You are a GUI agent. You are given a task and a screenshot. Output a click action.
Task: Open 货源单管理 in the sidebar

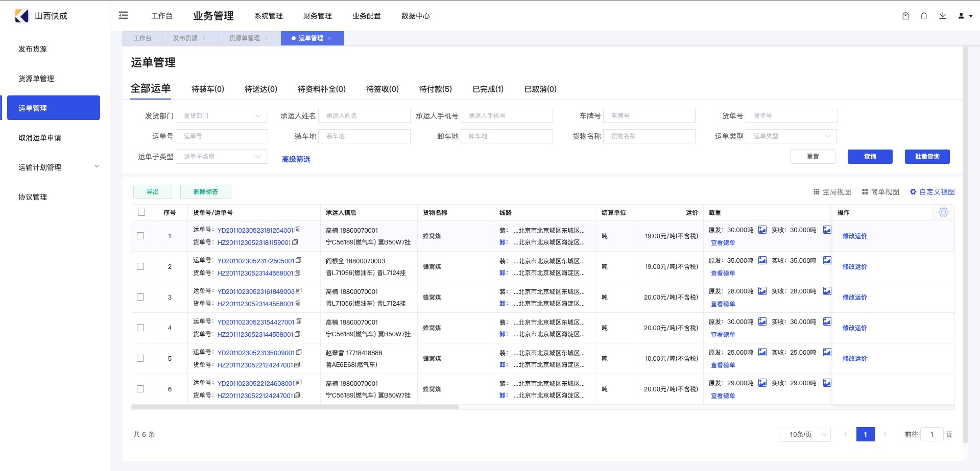(36, 79)
